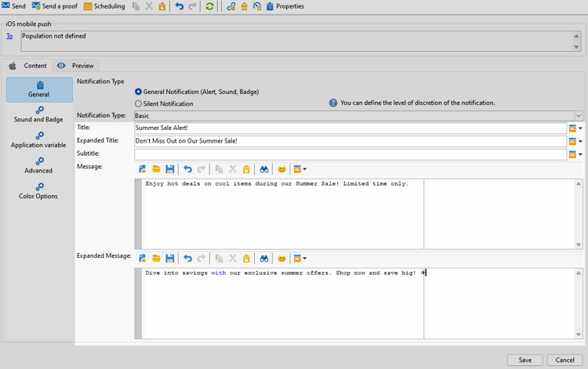
Task: Select the General section in sidebar
Action: click(39, 89)
